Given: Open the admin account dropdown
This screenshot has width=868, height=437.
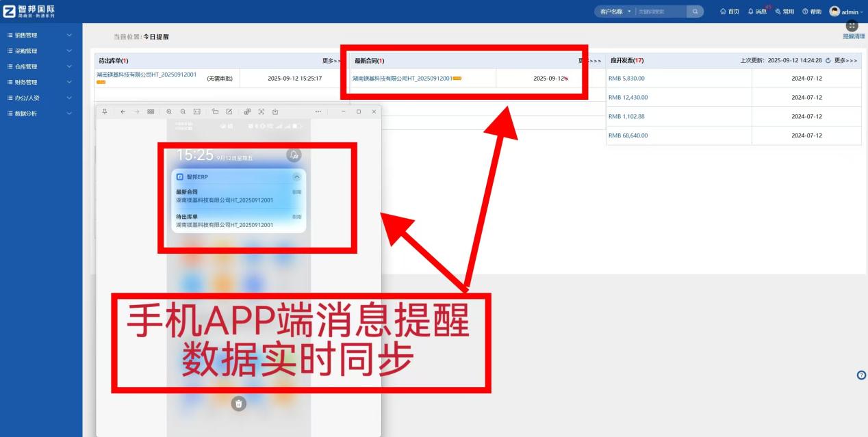Looking at the screenshot, I should 847,12.
